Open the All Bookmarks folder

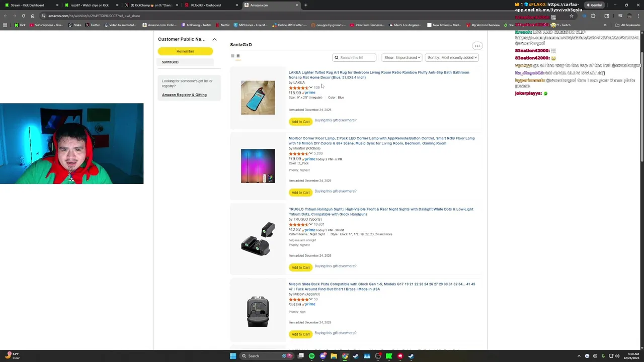(627, 25)
